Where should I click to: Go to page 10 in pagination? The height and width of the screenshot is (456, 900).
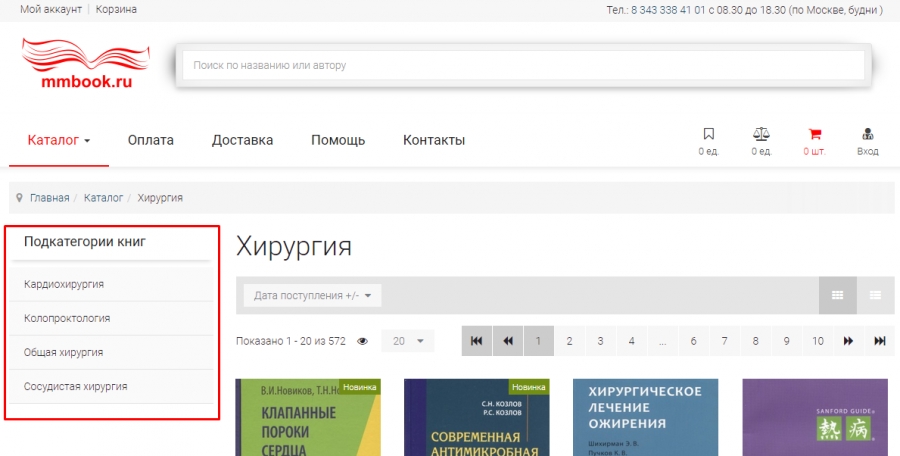(817, 341)
